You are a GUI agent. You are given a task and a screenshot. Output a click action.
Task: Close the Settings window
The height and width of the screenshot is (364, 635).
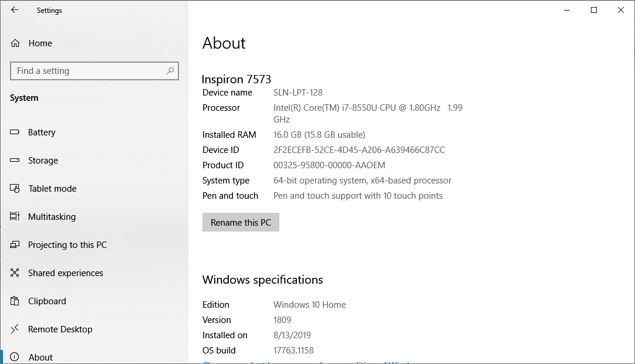coord(621,10)
